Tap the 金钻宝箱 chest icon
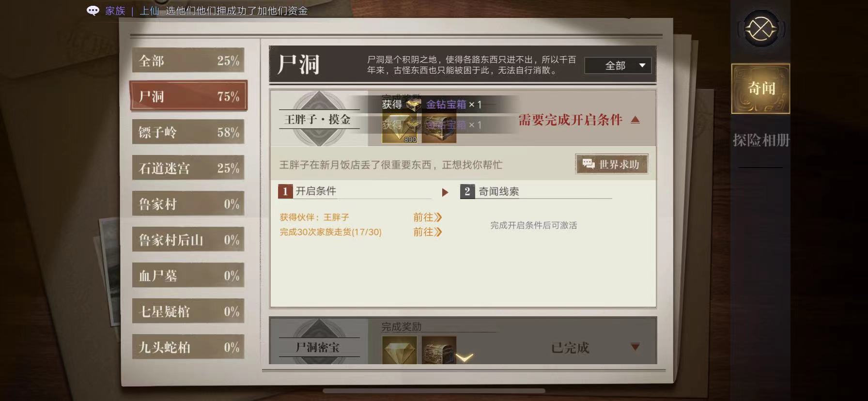Viewport: 868px width, 401px height. pos(413,105)
